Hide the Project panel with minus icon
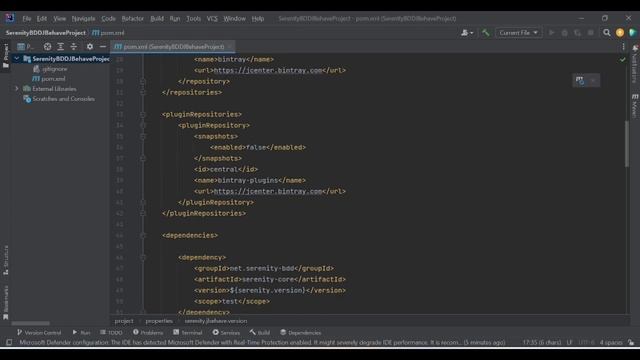 (x=103, y=47)
